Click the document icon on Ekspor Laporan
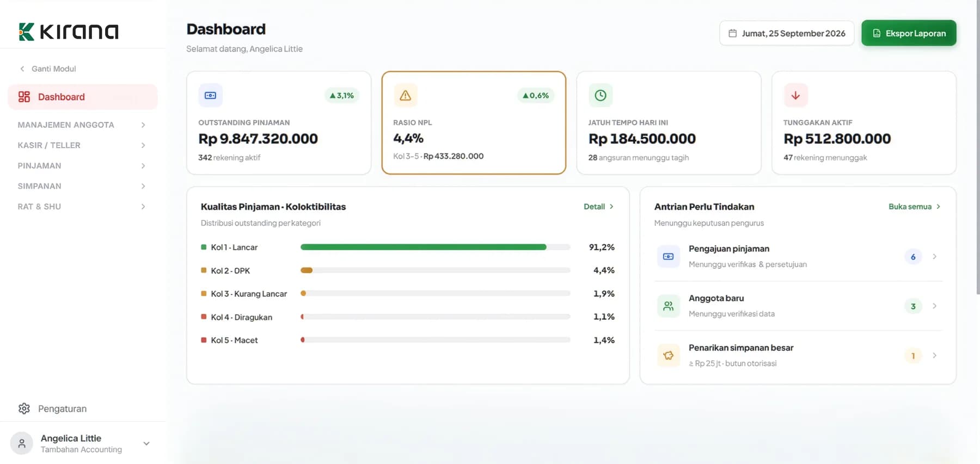980x464 pixels. [x=877, y=33]
